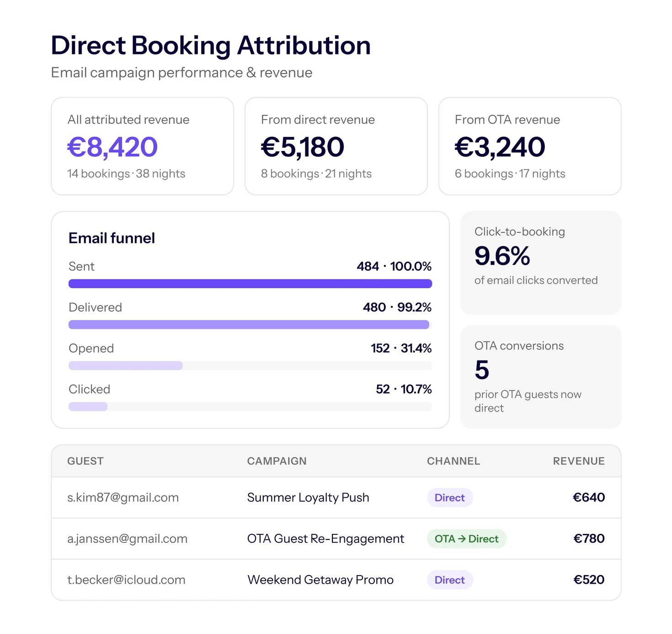The height and width of the screenshot is (634, 672).
Task: Click the '52 · 10.7%' Clicked value
Action: [404, 389]
